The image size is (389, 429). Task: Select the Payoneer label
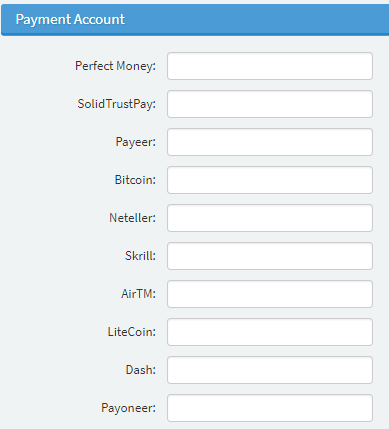coord(129,408)
